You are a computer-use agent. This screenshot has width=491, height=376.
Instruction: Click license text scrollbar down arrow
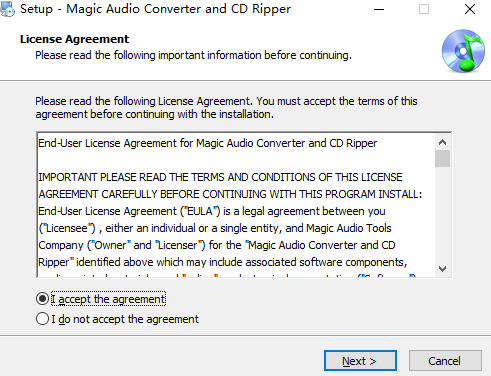tap(442, 269)
